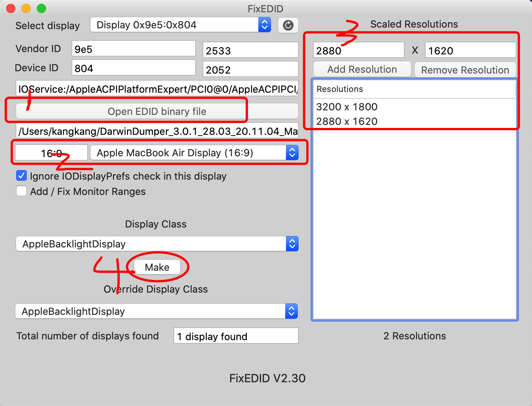The height and width of the screenshot is (406, 532).
Task: Click the resolution width field showing 2880
Action: tap(358, 51)
